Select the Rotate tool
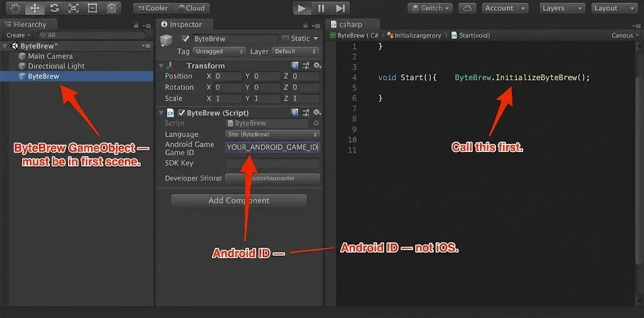Screen dimensions: 644x318 click(54, 8)
